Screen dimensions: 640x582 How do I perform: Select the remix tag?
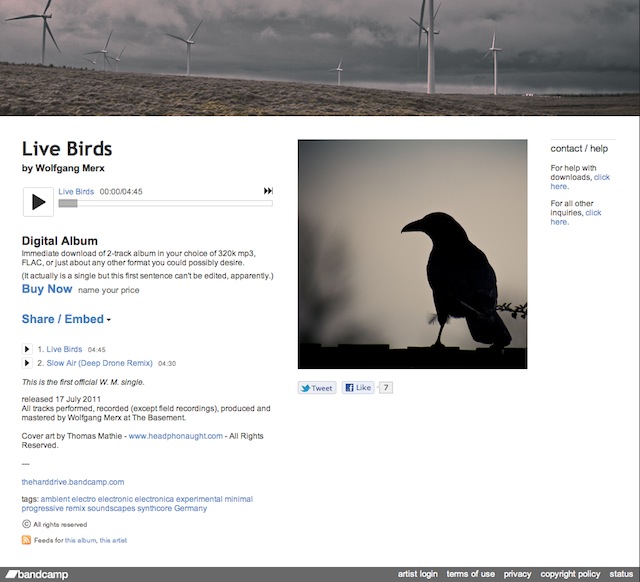point(76,509)
